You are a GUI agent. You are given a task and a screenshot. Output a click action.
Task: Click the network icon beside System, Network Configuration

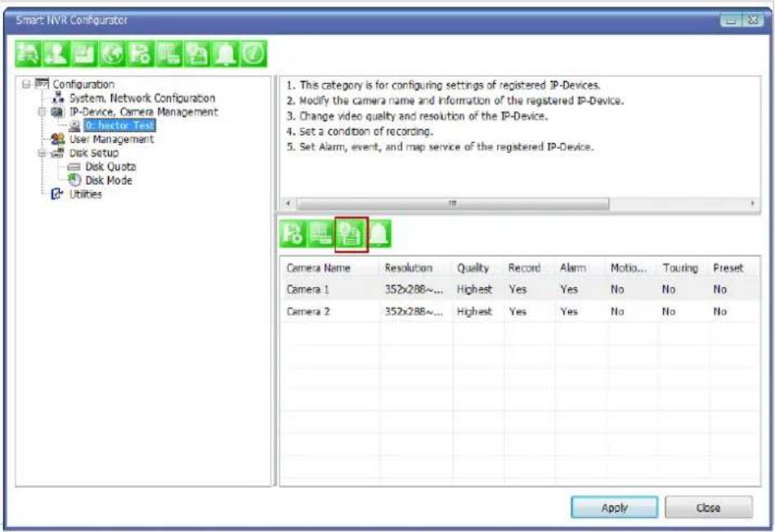pos(58,98)
